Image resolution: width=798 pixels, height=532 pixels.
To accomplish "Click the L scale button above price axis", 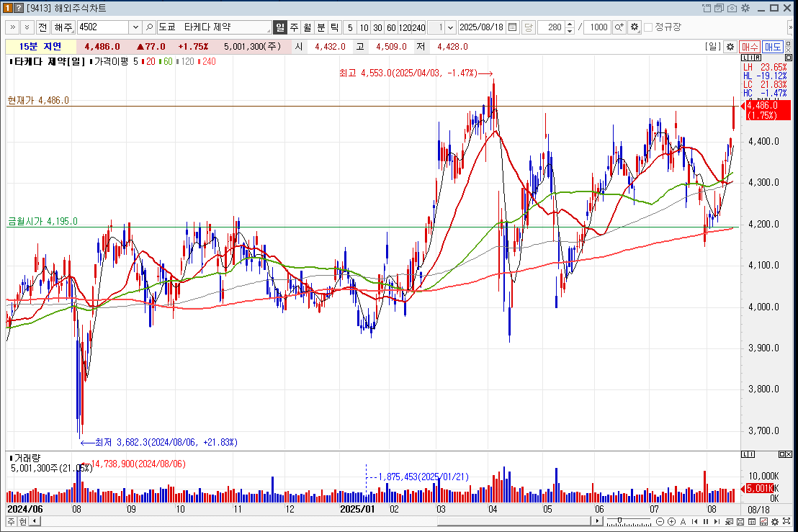I will pos(745,58).
